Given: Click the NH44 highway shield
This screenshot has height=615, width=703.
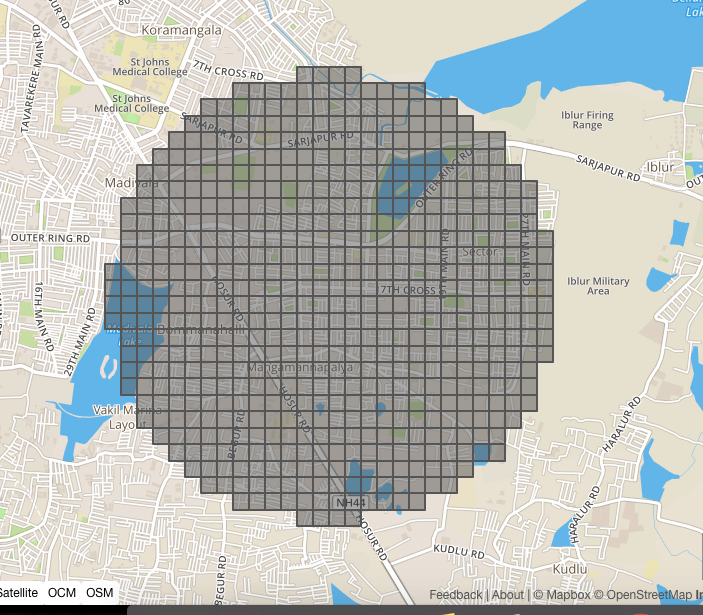Looking at the screenshot, I should pyautogui.click(x=351, y=502).
